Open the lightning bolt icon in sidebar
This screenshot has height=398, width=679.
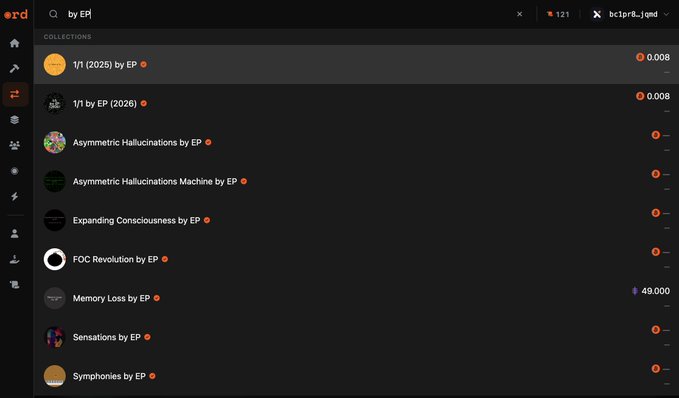pyautogui.click(x=15, y=196)
